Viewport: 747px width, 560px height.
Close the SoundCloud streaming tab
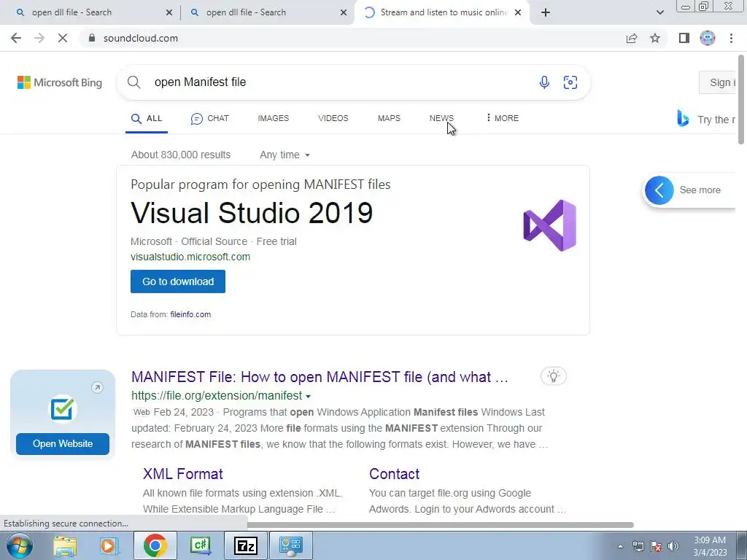[x=518, y=12]
